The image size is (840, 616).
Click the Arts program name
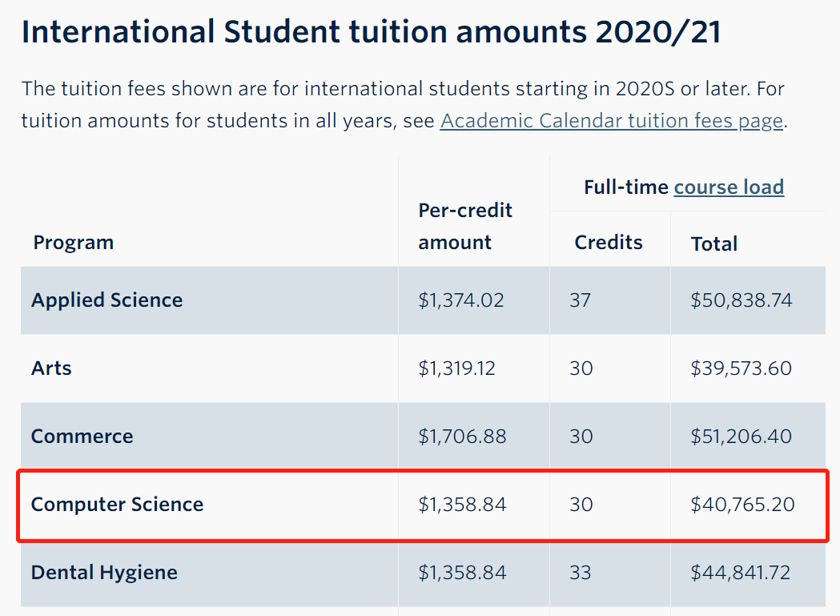tap(51, 368)
